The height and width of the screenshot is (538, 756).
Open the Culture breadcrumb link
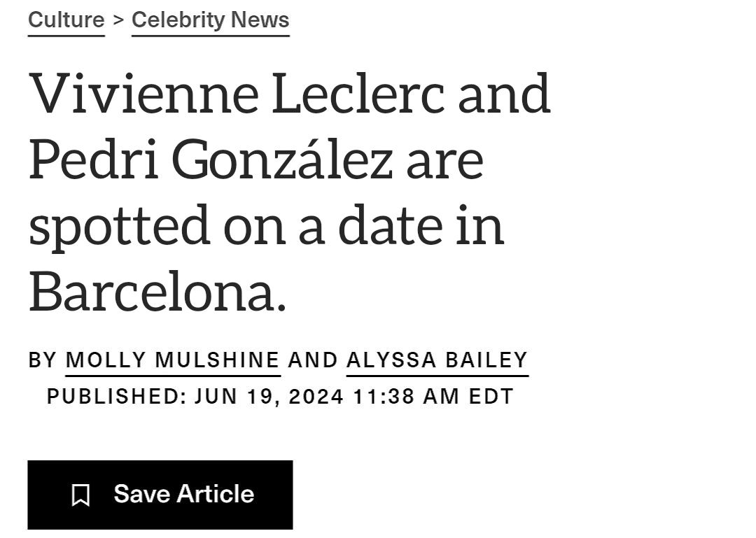pyautogui.click(x=66, y=20)
